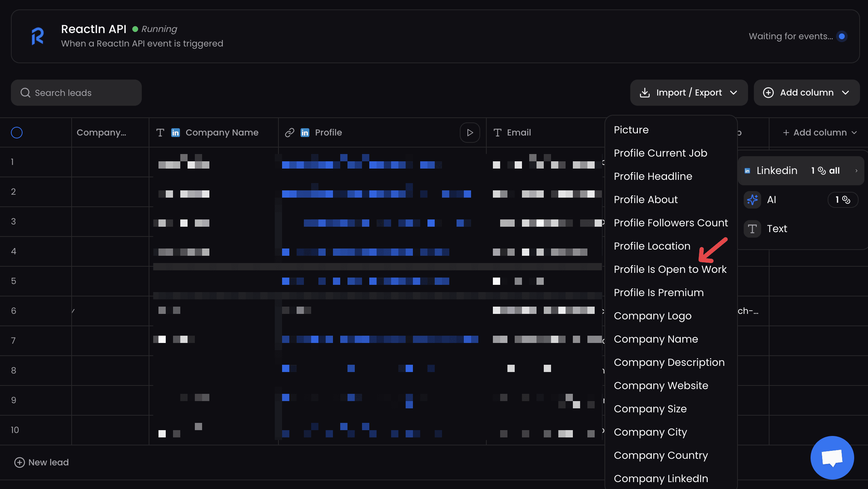Click the Text type T icon
The image size is (868, 489).
point(752,229)
